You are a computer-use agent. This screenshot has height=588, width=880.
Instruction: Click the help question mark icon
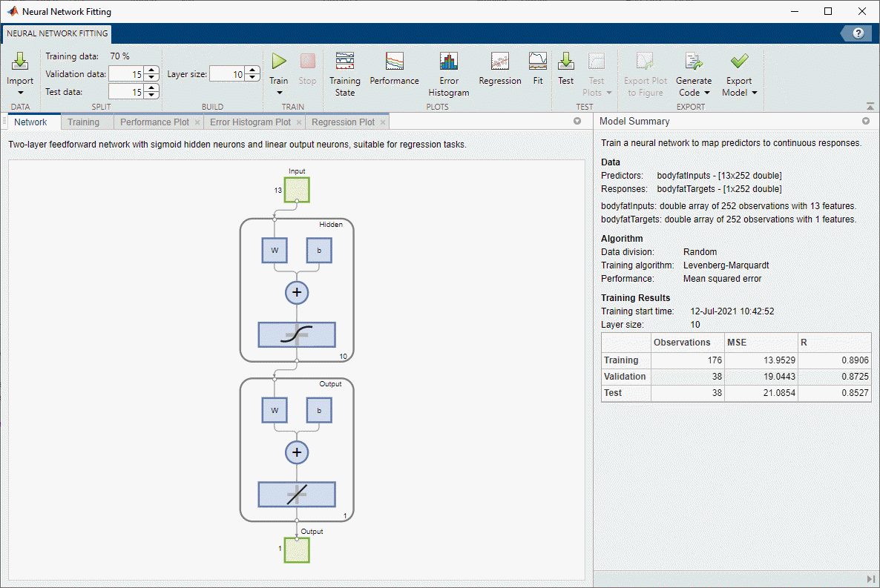(858, 33)
